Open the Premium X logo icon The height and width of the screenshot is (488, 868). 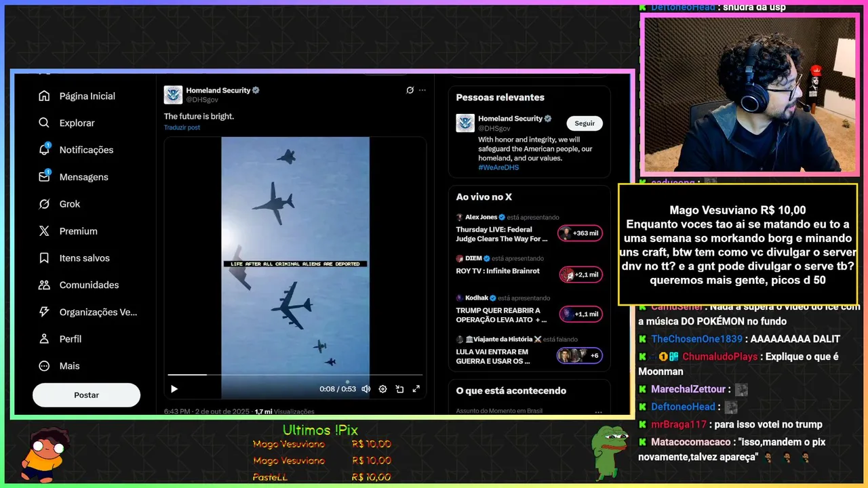pos(44,231)
